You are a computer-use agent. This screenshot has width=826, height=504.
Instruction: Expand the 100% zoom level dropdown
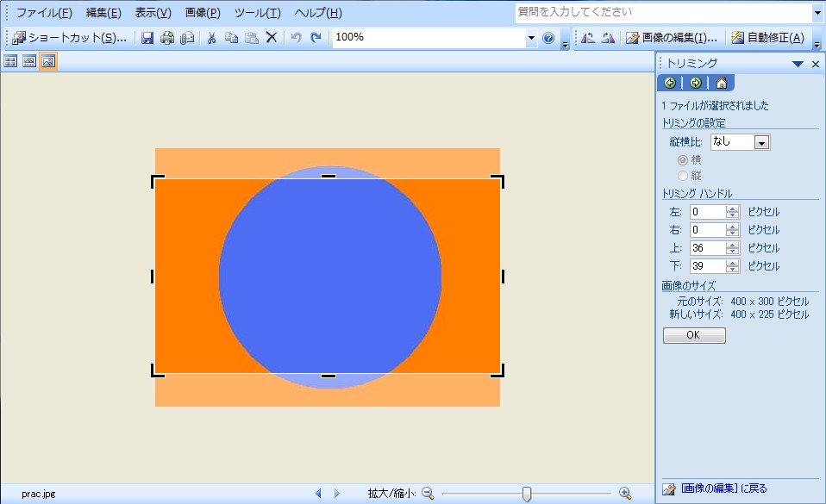(x=531, y=38)
